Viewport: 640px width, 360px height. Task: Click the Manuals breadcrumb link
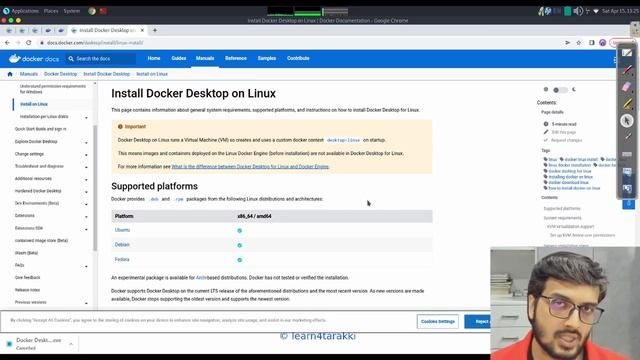[x=29, y=74]
